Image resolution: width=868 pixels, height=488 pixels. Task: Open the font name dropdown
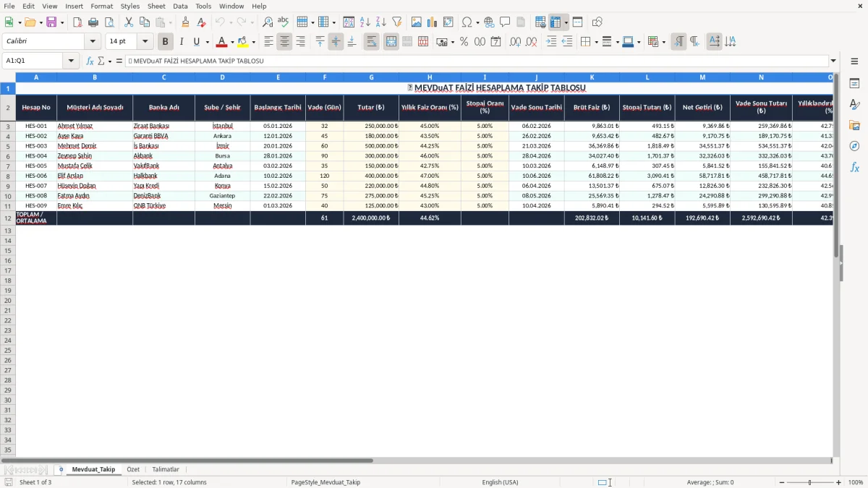tap(93, 42)
